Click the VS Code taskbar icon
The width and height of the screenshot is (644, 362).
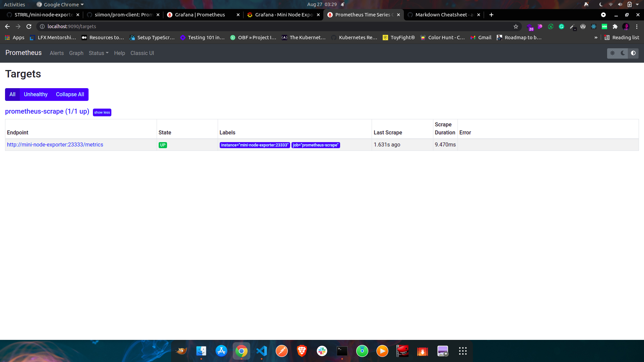(x=261, y=351)
